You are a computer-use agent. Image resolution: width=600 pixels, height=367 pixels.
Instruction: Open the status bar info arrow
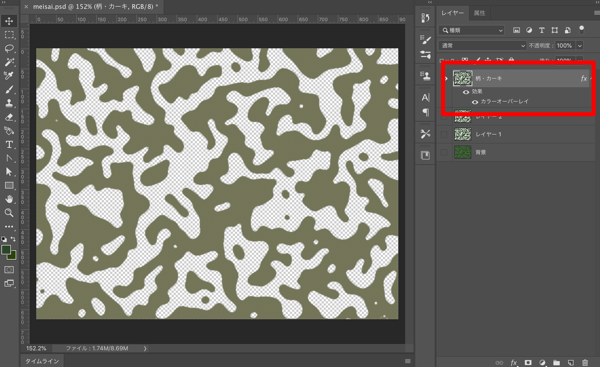click(x=145, y=349)
